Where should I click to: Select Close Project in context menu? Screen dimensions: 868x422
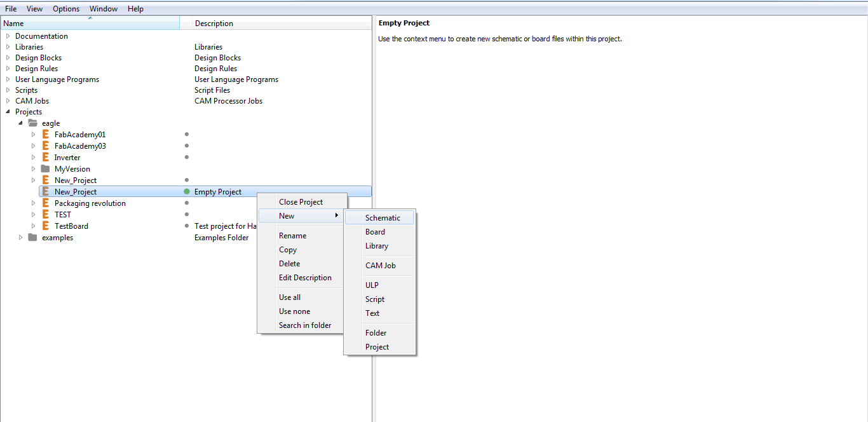301,202
